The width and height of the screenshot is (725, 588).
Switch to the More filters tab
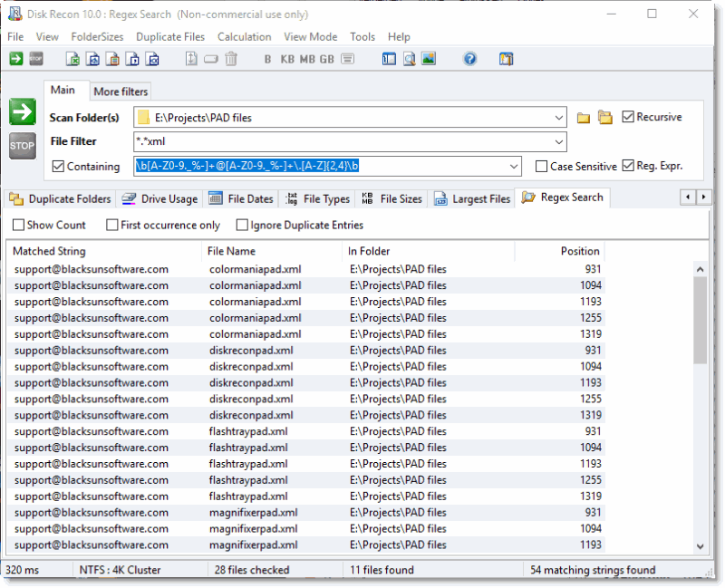pyautogui.click(x=121, y=92)
